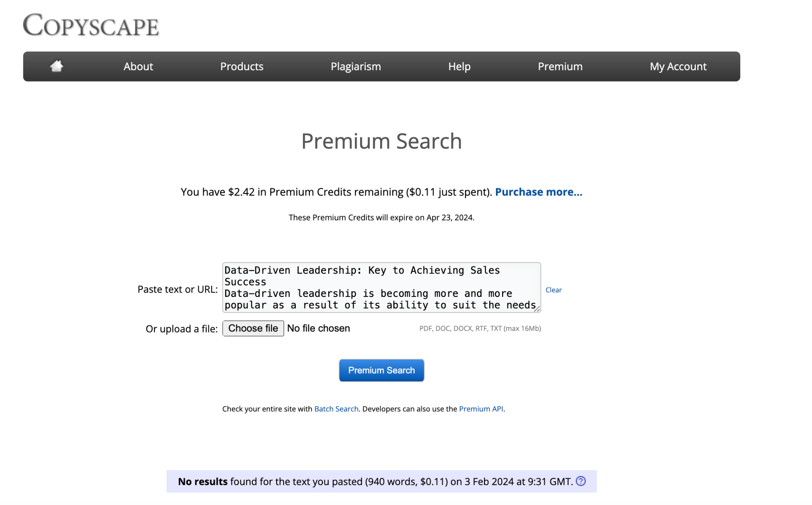Open the Products menu
This screenshot has width=812, height=505.
(241, 66)
